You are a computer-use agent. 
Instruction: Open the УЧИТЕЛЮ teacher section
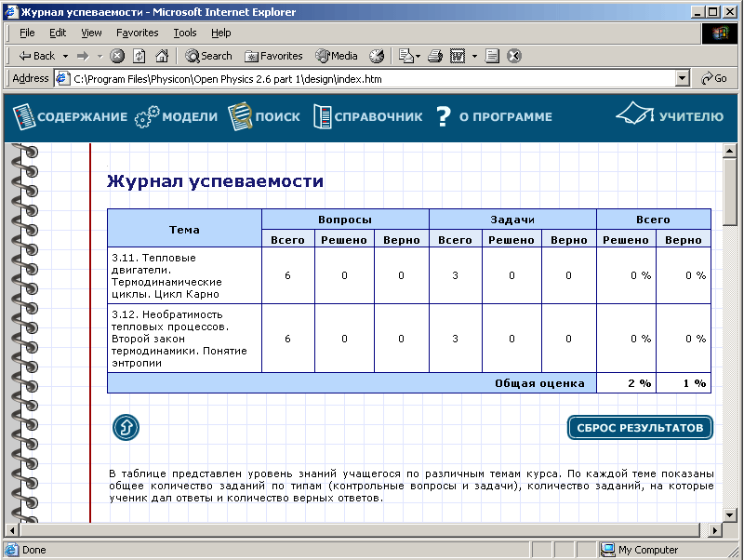(x=671, y=116)
